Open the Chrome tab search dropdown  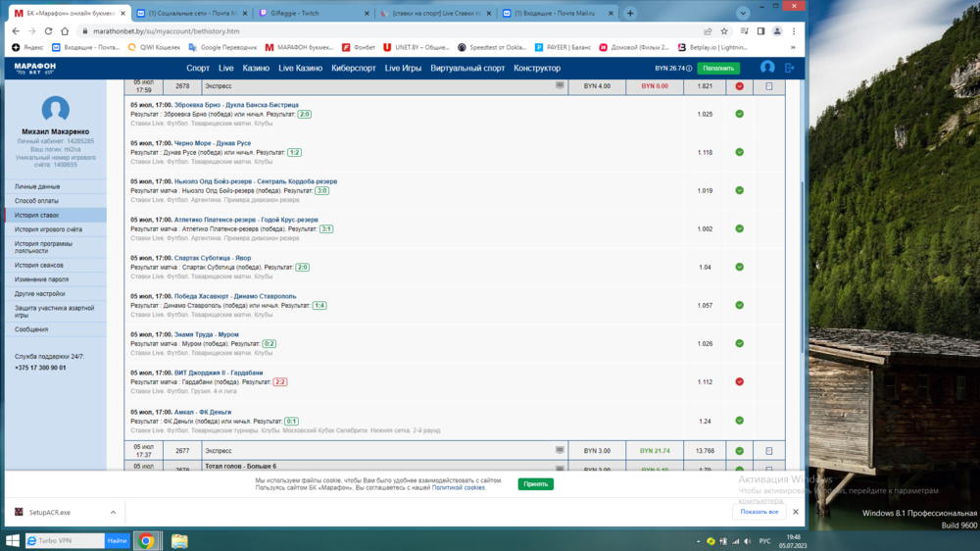click(744, 13)
